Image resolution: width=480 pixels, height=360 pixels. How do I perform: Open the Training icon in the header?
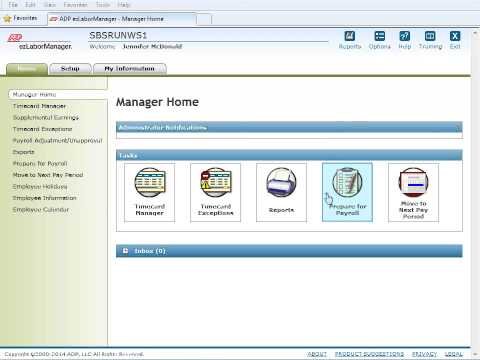point(430,36)
